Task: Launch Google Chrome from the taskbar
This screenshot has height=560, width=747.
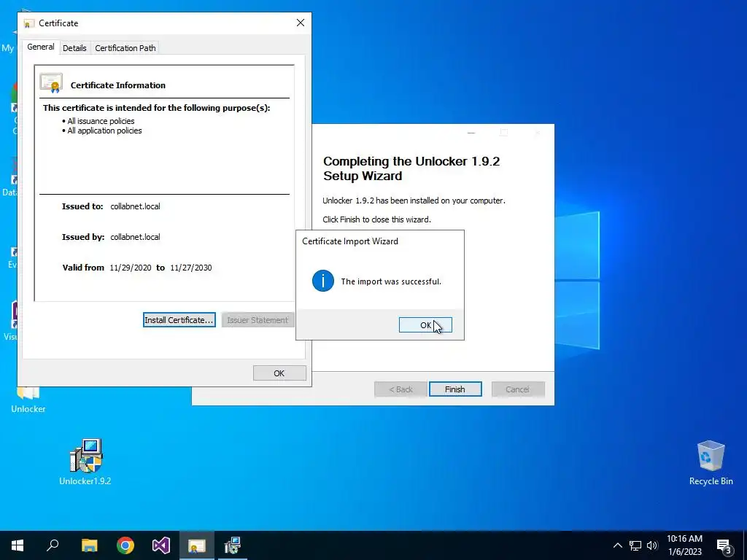Action: point(125,545)
